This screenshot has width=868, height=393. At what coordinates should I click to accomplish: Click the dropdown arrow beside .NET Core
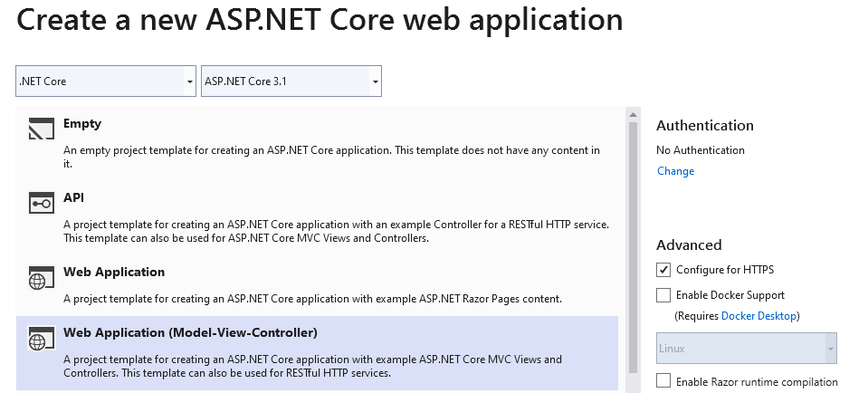(x=190, y=81)
